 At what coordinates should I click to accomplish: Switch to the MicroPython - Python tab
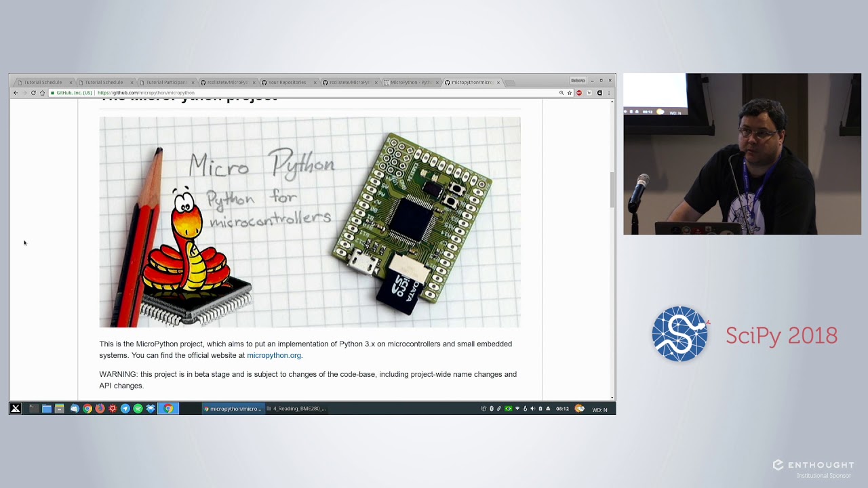pos(410,83)
